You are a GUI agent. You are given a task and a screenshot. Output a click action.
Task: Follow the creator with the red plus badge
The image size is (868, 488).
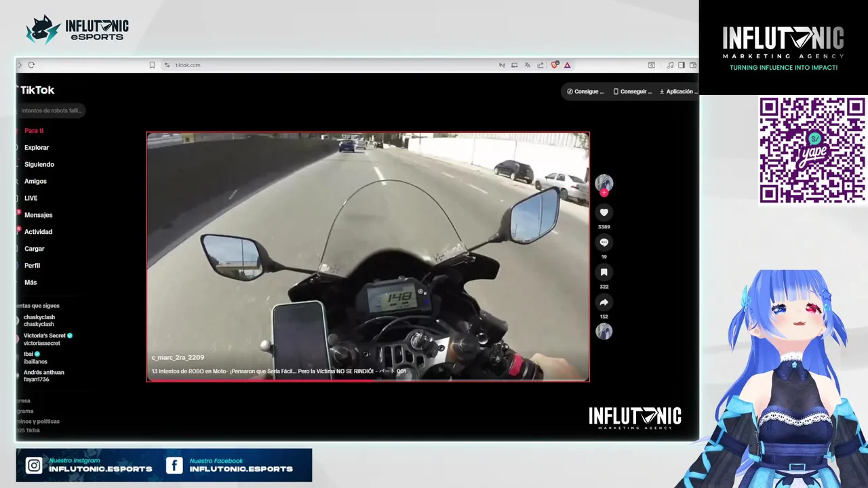point(604,192)
